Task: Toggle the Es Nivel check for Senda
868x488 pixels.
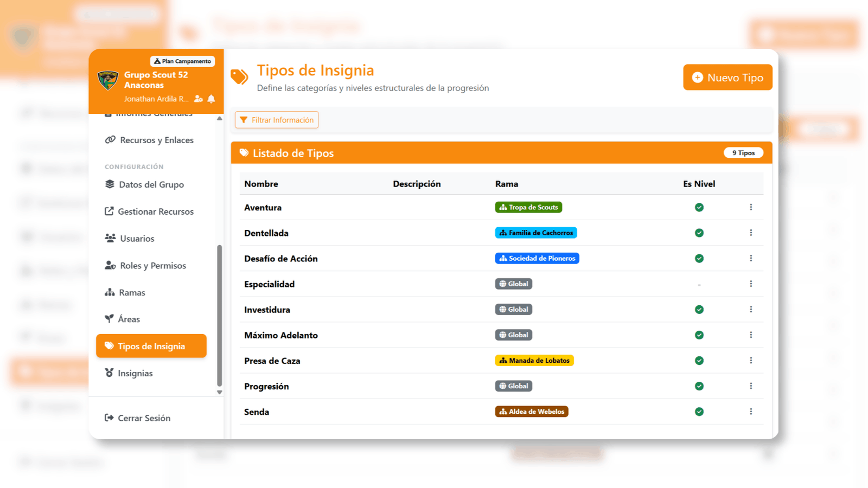Action: pyautogui.click(x=699, y=412)
